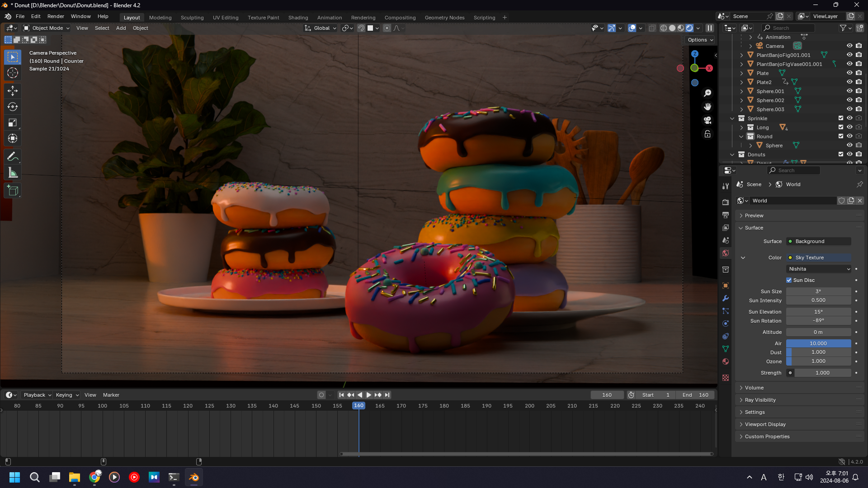
Task: Open the Output properties tab icon
Action: pos(726,215)
